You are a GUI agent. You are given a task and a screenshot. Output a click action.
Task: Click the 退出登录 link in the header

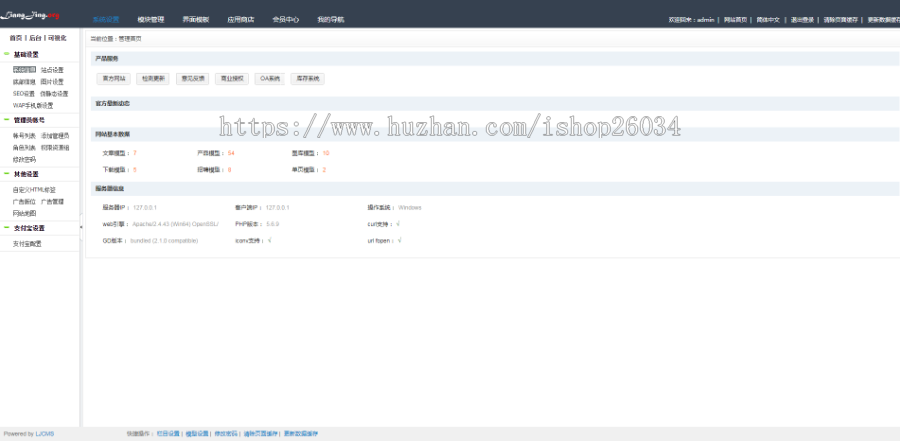[803, 19]
